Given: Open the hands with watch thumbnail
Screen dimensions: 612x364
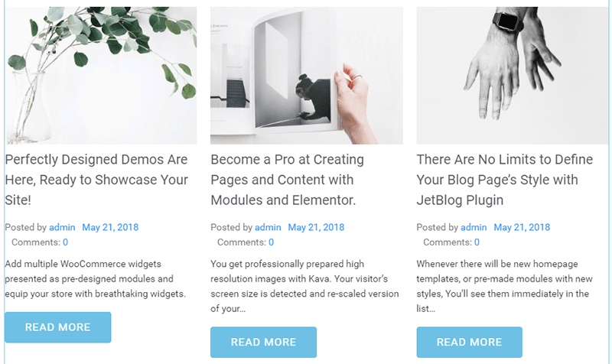Looking at the screenshot, I should pos(512,75).
